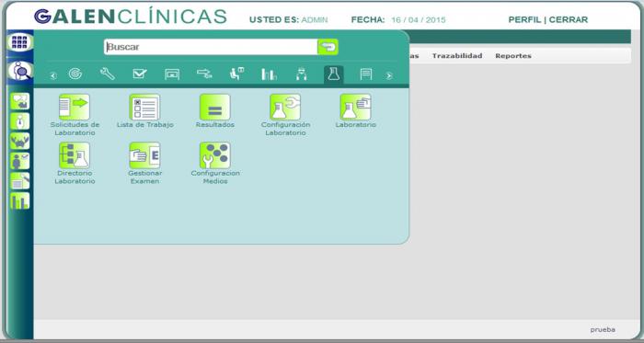Open the modules grid menu button

pos(19,42)
